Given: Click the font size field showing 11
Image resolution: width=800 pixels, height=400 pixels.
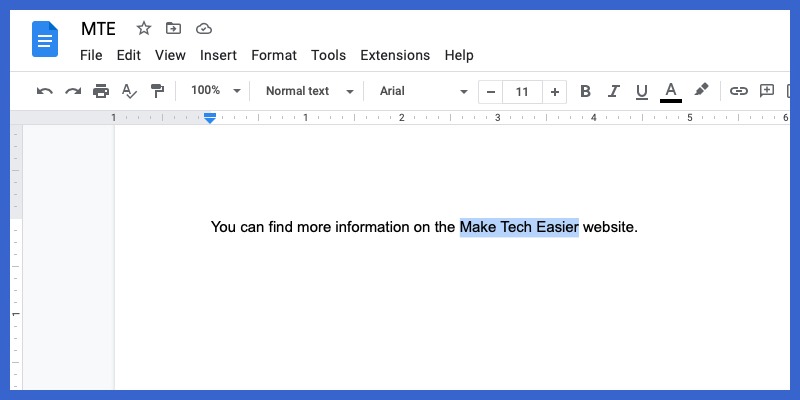Looking at the screenshot, I should tap(522, 92).
